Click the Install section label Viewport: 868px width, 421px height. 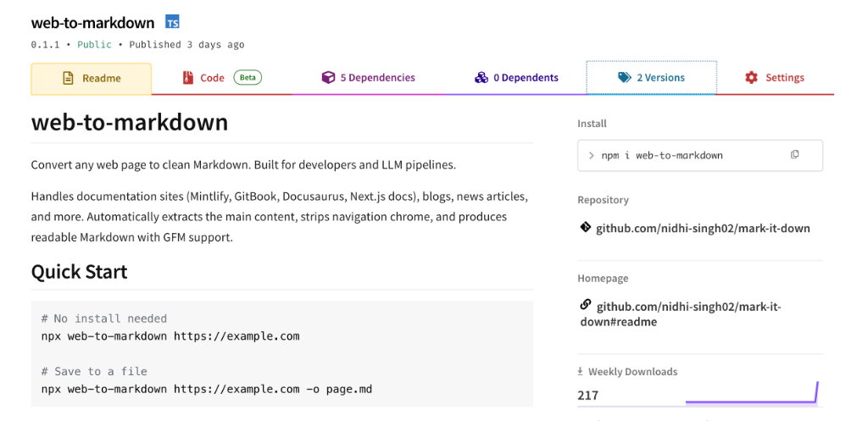pos(592,124)
